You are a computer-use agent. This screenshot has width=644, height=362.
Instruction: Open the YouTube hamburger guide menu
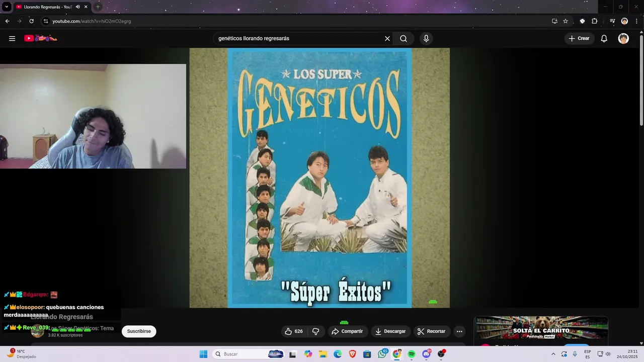point(12,38)
